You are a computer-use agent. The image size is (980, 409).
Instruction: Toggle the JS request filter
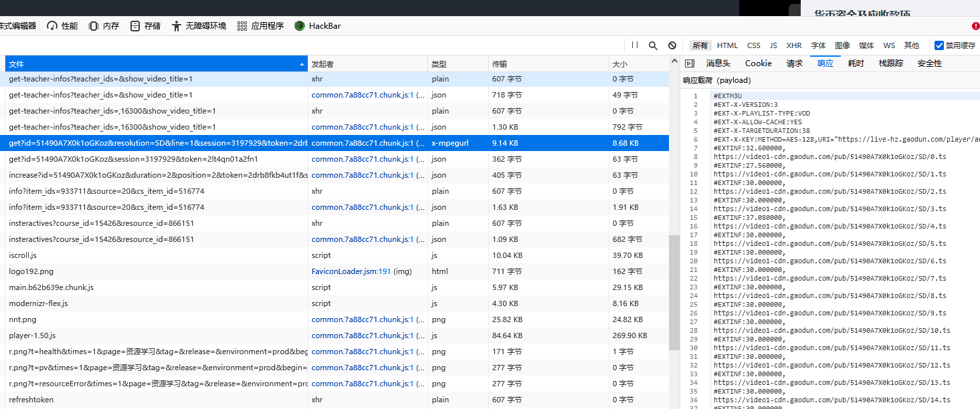point(773,45)
